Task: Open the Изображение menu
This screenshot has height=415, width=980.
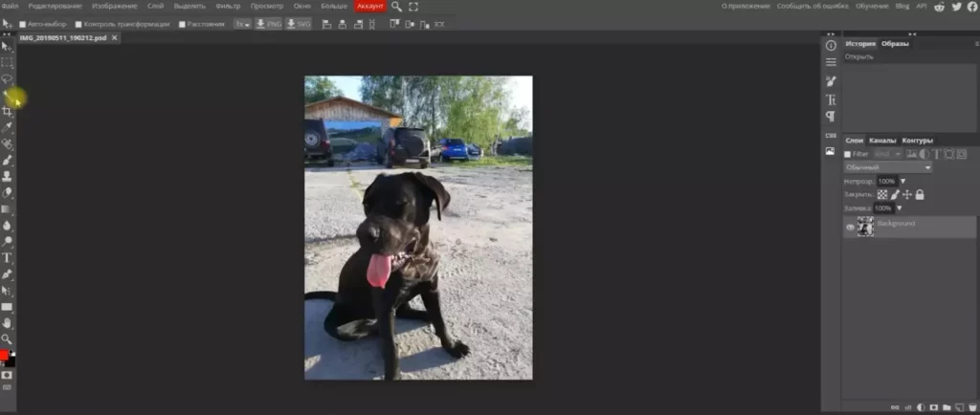Action: [115, 7]
